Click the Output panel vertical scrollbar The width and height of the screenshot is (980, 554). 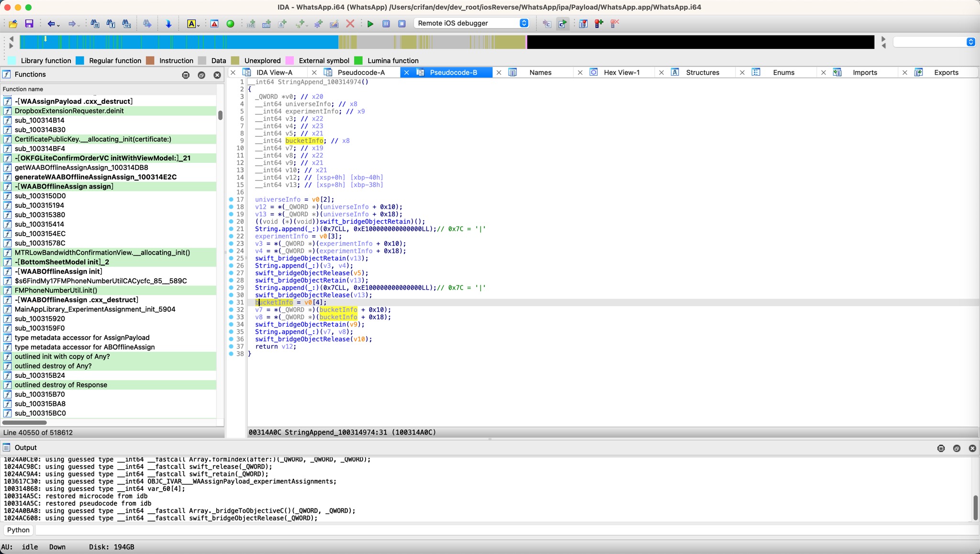975,508
